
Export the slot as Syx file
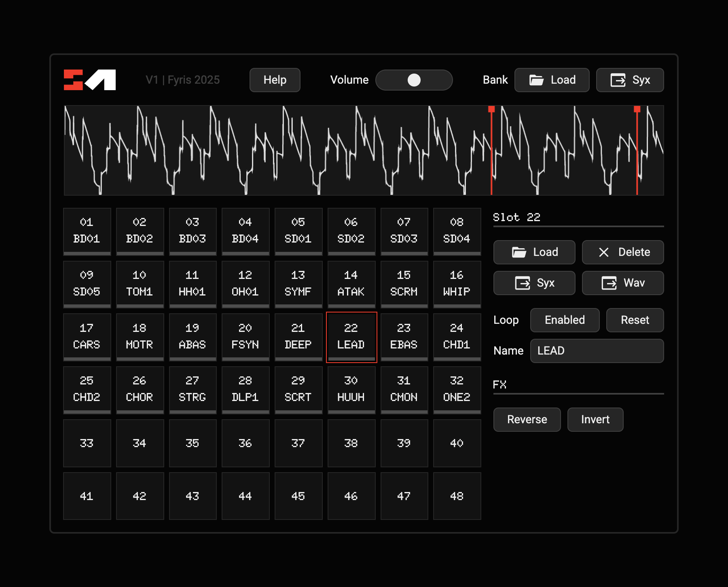point(534,283)
